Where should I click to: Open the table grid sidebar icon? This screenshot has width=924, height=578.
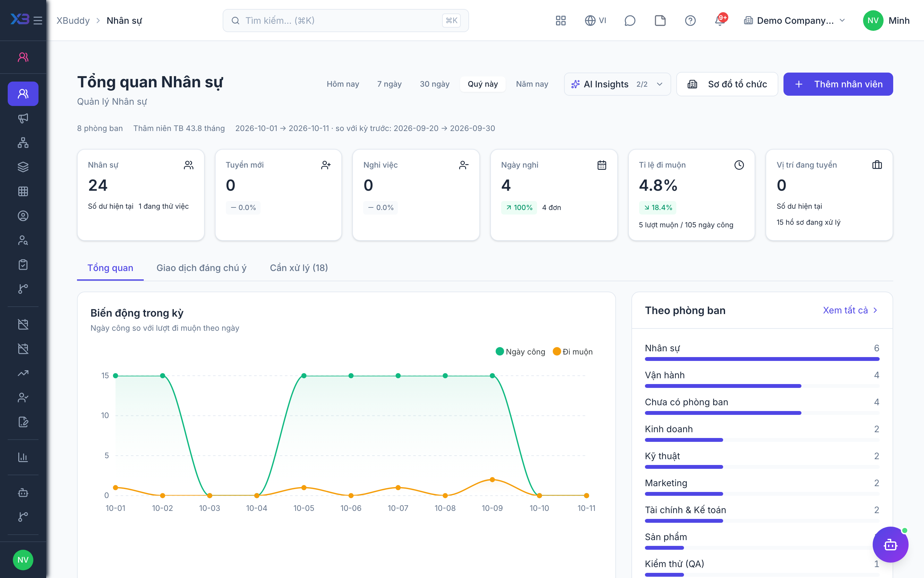[23, 191]
